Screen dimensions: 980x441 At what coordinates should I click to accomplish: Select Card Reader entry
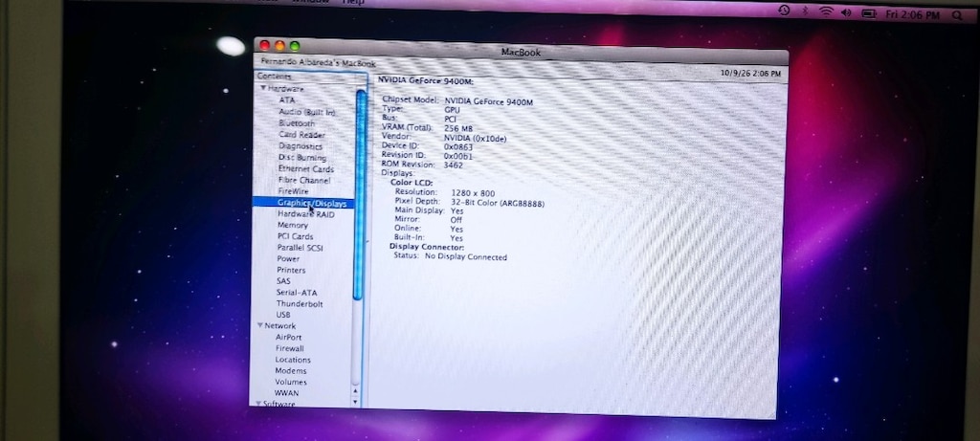301,134
